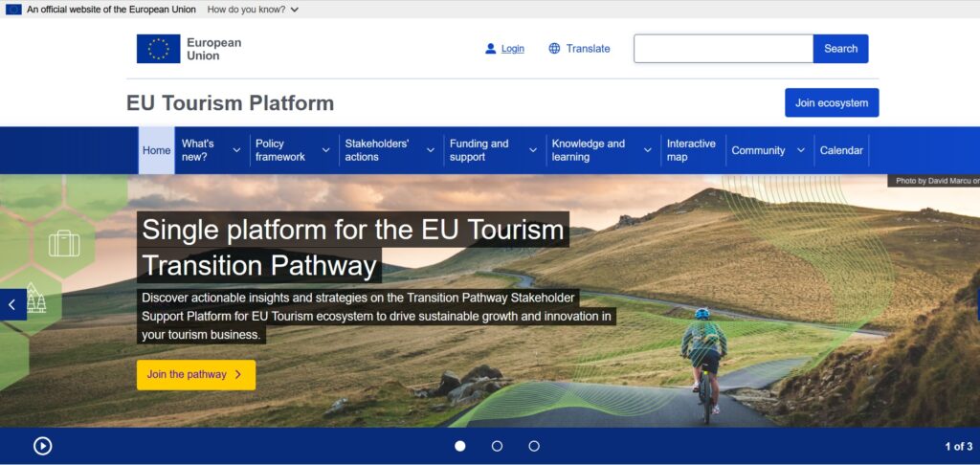Image resolution: width=980 pixels, height=465 pixels.
Task: Switch to the second carousel slide dot
Action: pyautogui.click(x=497, y=446)
